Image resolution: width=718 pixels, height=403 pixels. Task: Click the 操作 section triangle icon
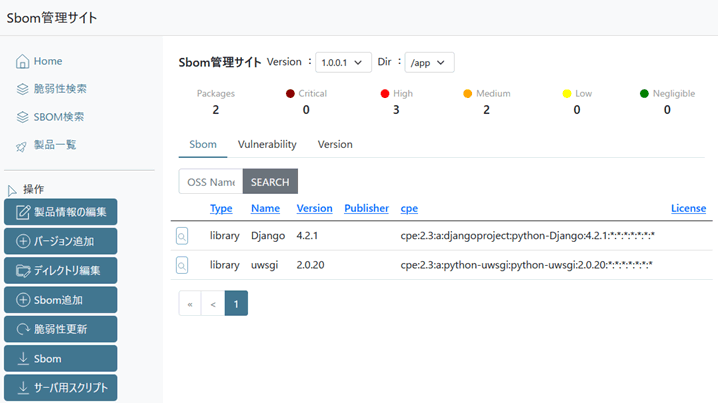click(x=12, y=190)
